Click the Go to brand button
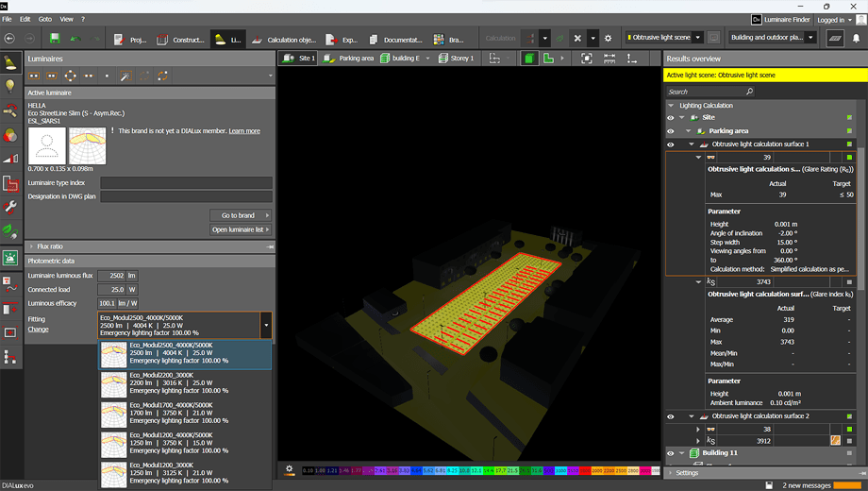Screen dimensions: 868x491 pos(240,215)
